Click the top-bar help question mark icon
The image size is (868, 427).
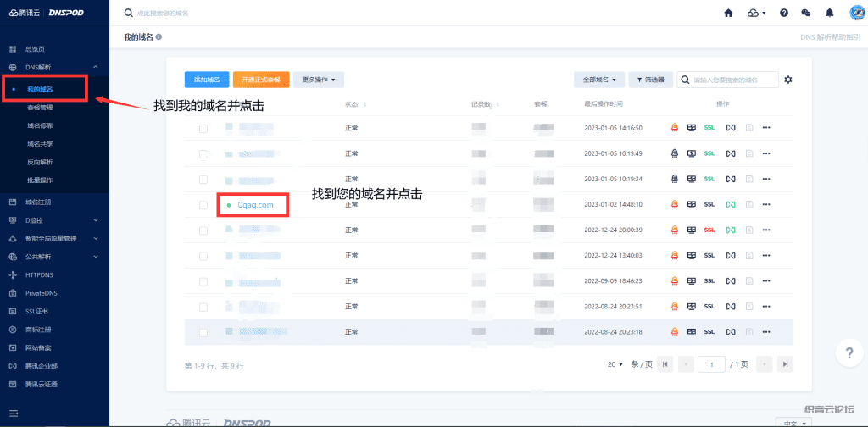(784, 13)
